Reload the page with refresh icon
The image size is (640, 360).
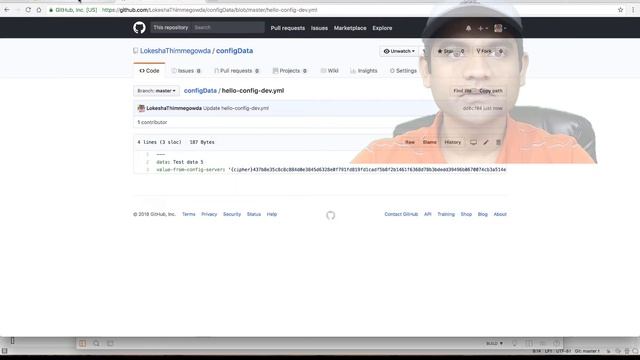(28, 10)
